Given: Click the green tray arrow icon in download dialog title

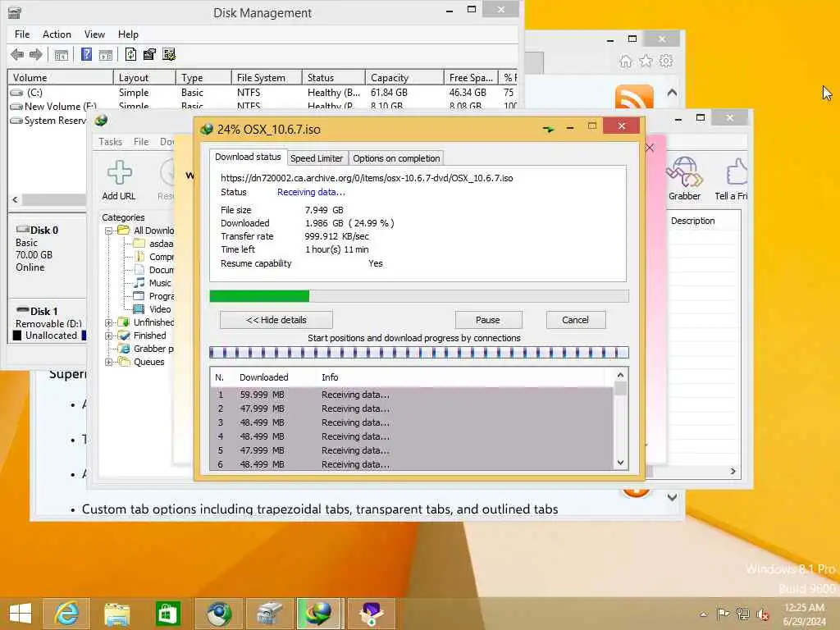Looking at the screenshot, I should tap(548, 129).
